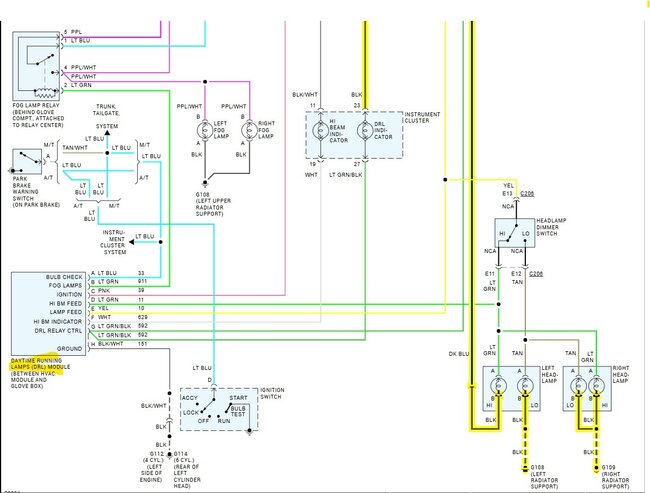Click the FOG LAMPS terminal label

(65, 286)
